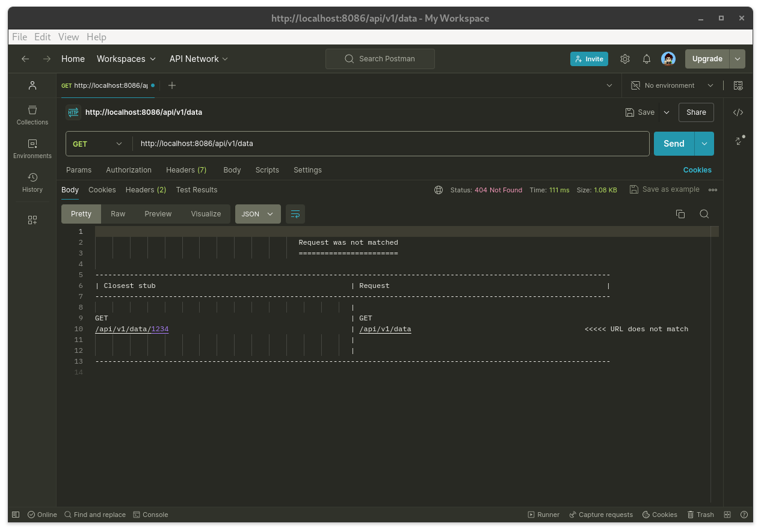Open notifications bell icon
The height and width of the screenshot is (532, 761).
coord(647,59)
